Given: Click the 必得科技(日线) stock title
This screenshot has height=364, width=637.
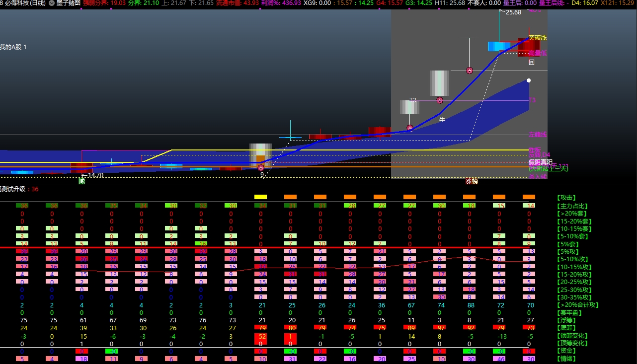Looking at the screenshot, I should coord(25,3).
